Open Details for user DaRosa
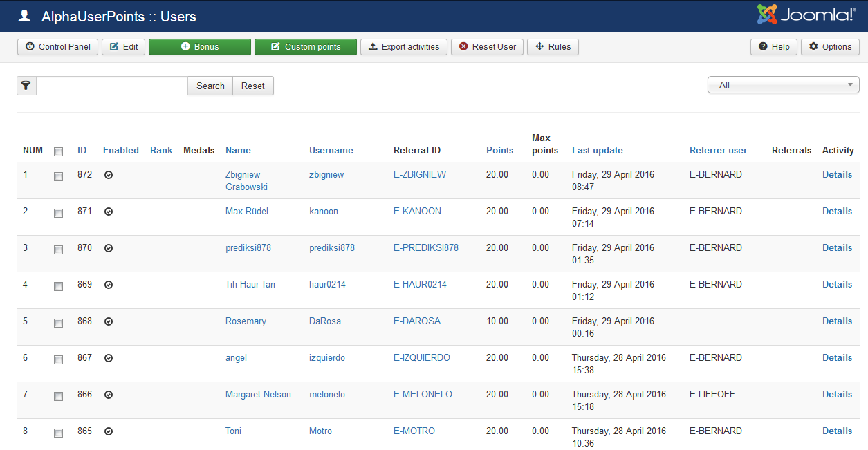Viewport: 868px width, 450px height. pos(837,321)
